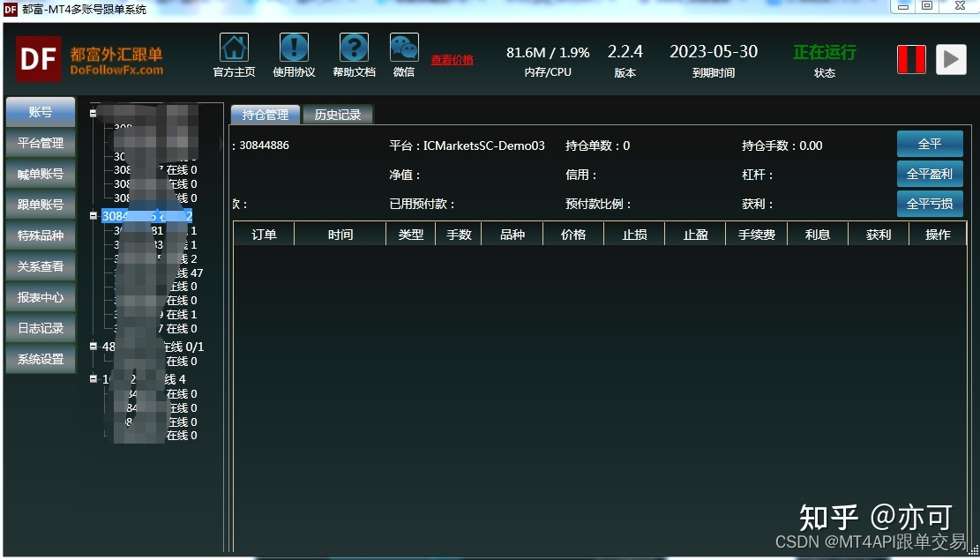Click the 预付款比例 label
The image size is (980, 560).
pyautogui.click(x=598, y=205)
